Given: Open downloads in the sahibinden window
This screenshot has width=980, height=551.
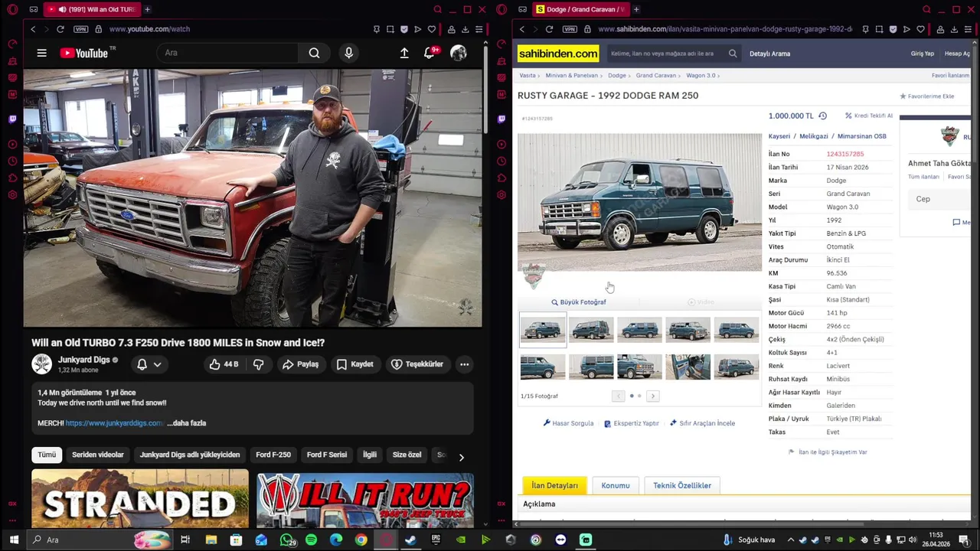Looking at the screenshot, I should click(954, 29).
